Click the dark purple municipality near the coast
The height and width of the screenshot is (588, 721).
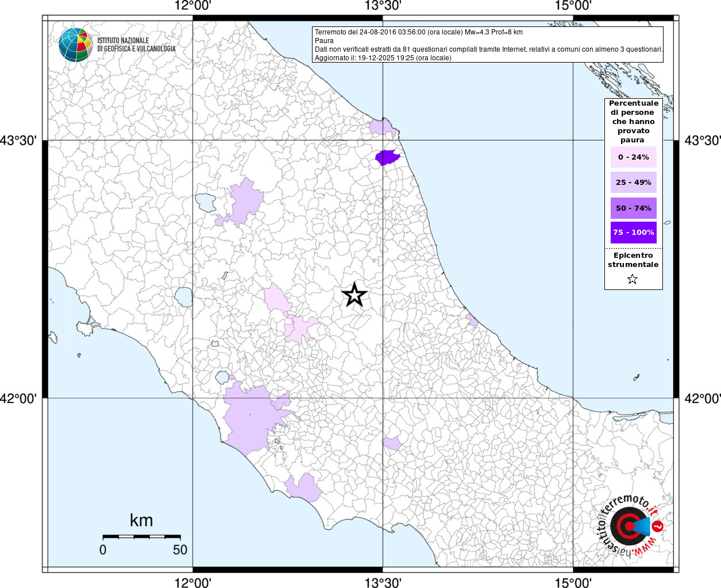point(387,157)
